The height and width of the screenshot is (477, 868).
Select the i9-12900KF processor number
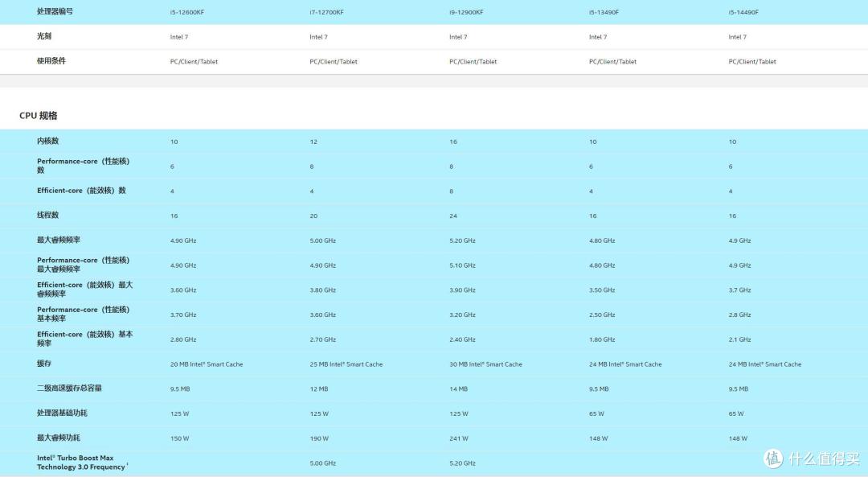pos(466,12)
